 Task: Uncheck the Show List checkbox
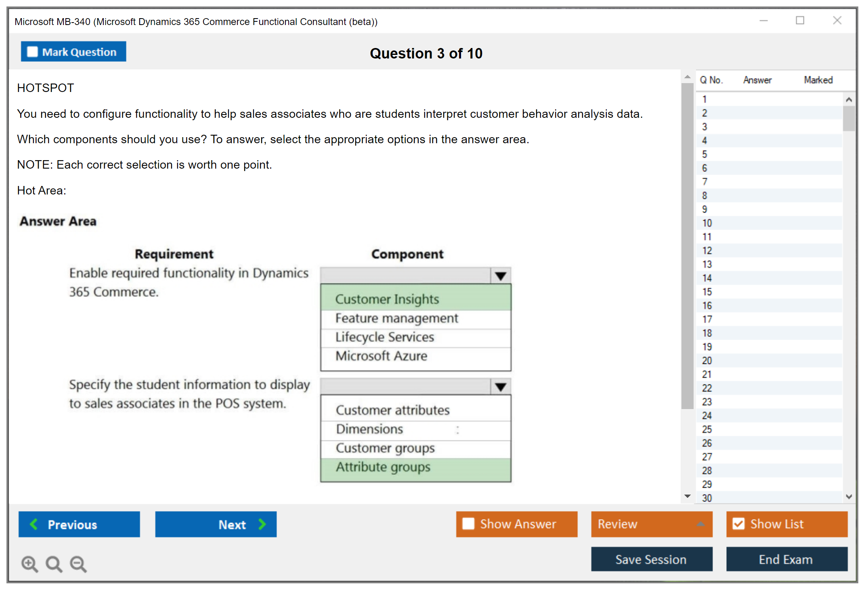coord(738,524)
